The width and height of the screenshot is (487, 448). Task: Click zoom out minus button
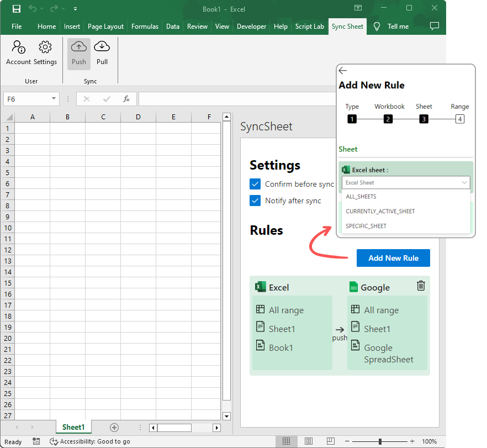[x=347, y=441]
